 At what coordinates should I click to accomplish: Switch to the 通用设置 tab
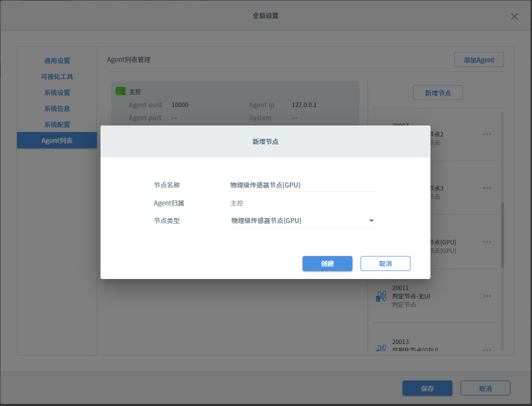pyautogui.click(x=57, y=61)
